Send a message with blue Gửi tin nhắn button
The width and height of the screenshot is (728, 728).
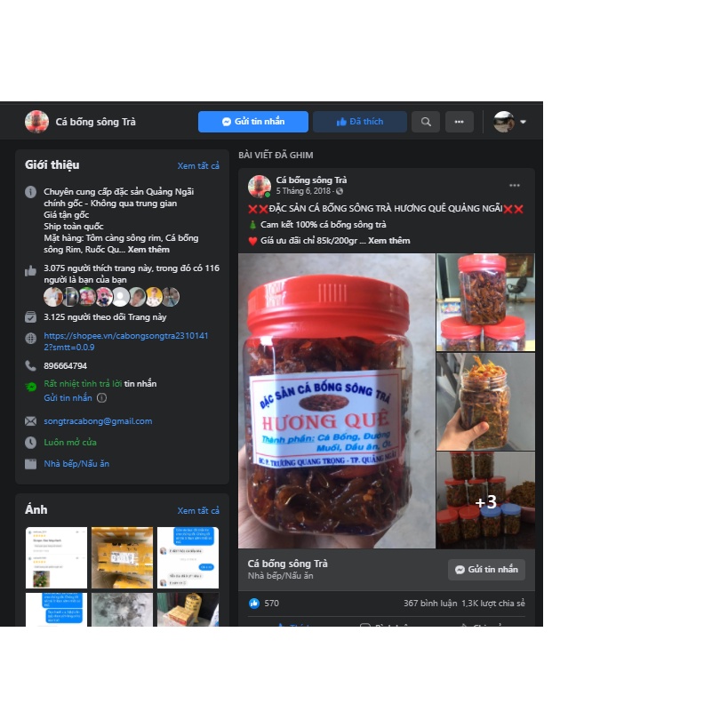point(253,122)
